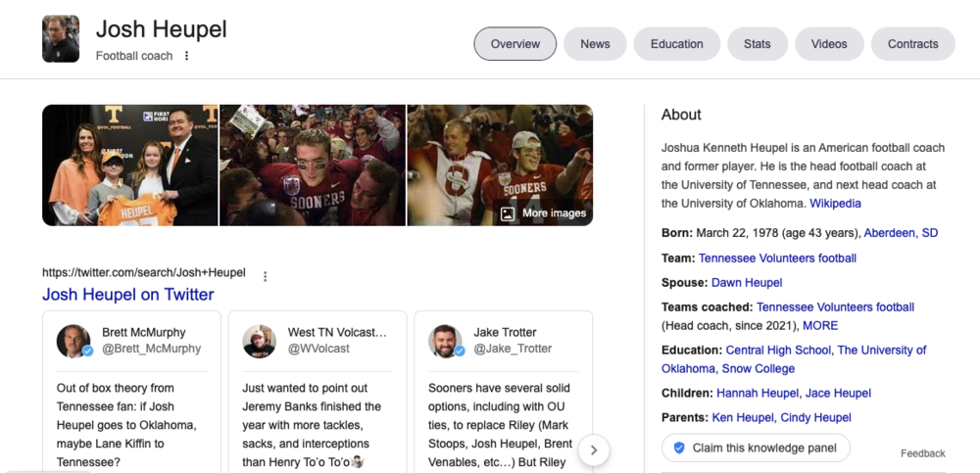This screenshot has width=980, height=473.
Task: Click the Dawn Heupel spouse link
Action: (x=747, y=282)
